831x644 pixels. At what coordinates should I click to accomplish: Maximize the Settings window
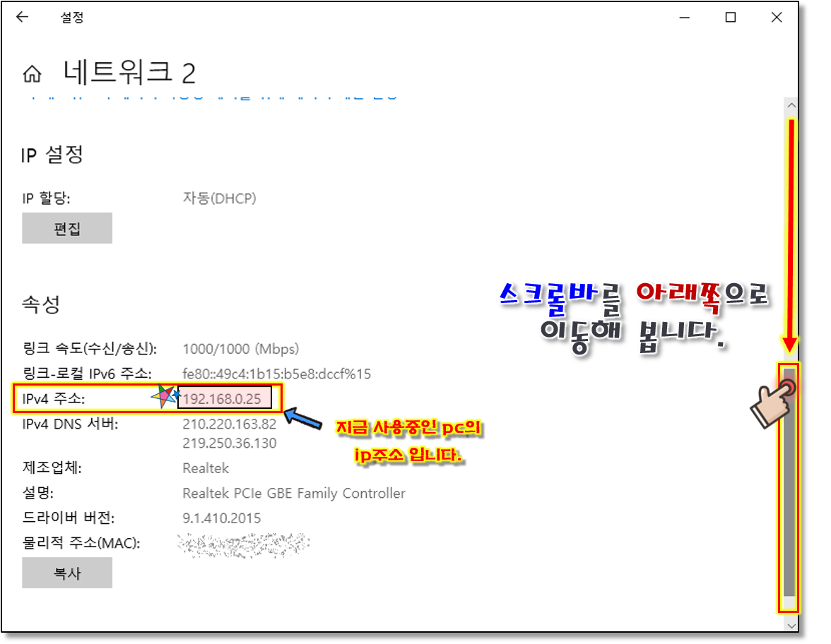click(731, 18)
